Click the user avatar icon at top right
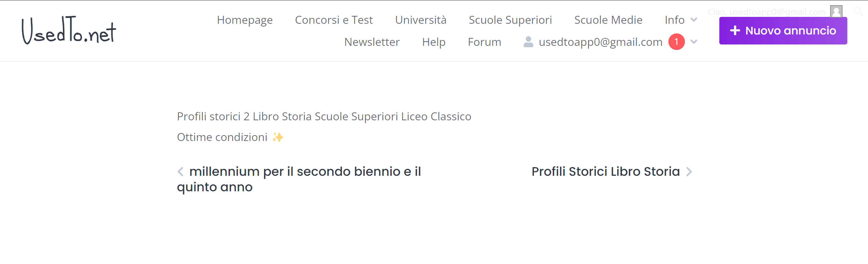This screenshot has height=264, width=868. tap(836, 11)
